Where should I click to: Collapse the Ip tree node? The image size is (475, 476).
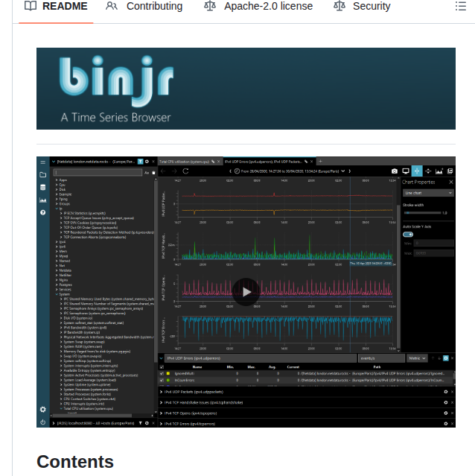point(57,209)
